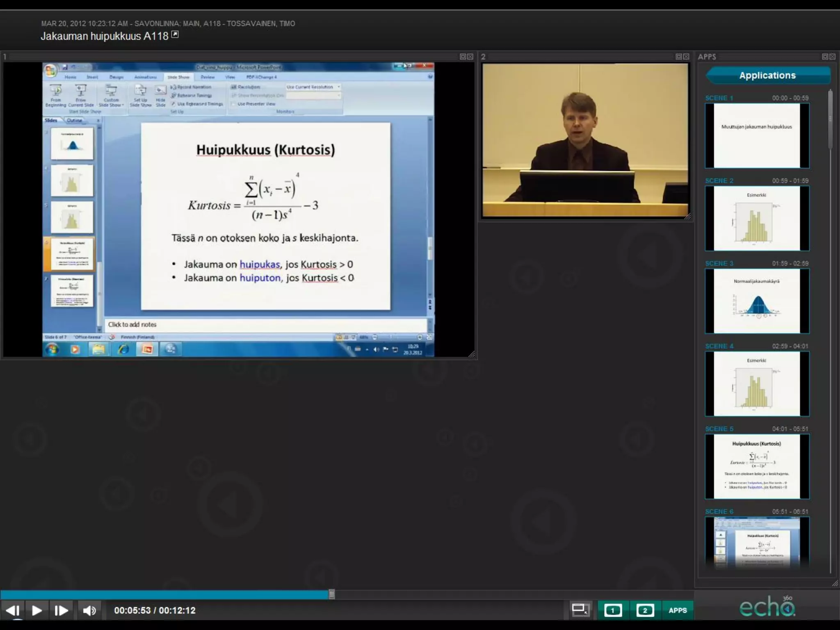This screenshot has width=840, height=630.
Task: Jump to Scene 3 Normaalijakaumakäyrä thumbnail
Action: click(757, 301)
